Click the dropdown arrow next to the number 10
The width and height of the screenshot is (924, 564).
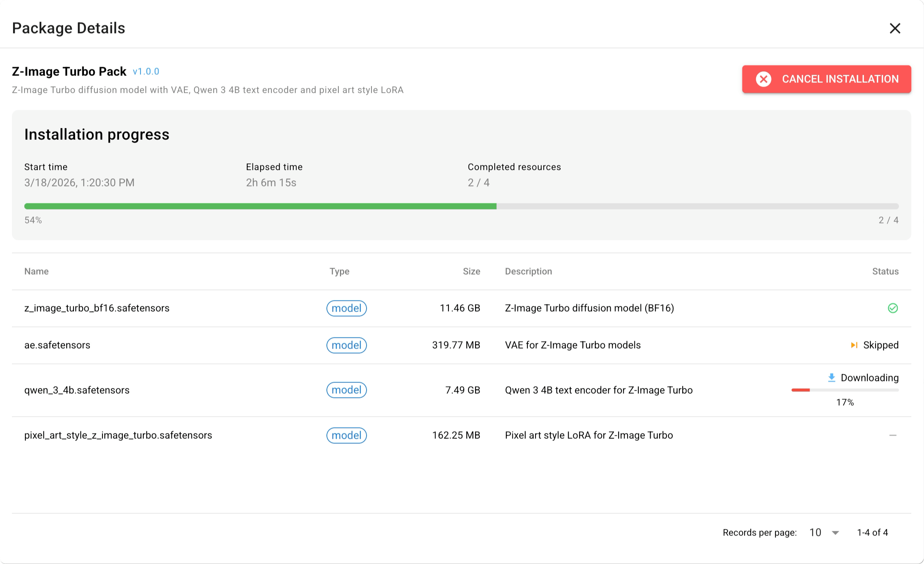point(835,532)
